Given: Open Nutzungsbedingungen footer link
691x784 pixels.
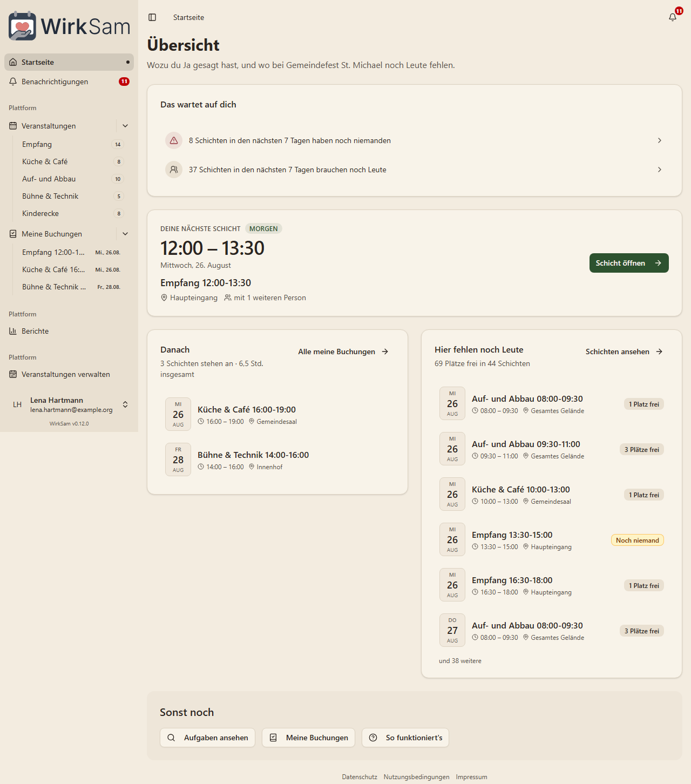Looking at the screenshot, I should pyautogui.click(x=416, y=777).
